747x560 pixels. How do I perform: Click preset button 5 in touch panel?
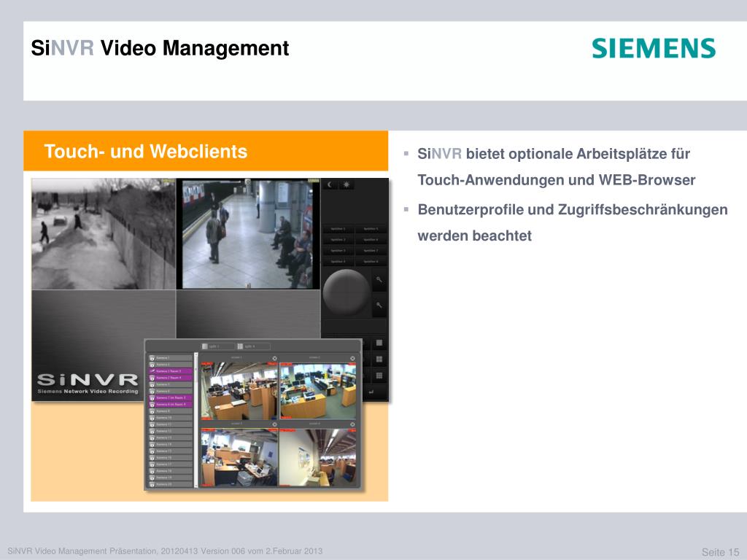pos(371,229)
